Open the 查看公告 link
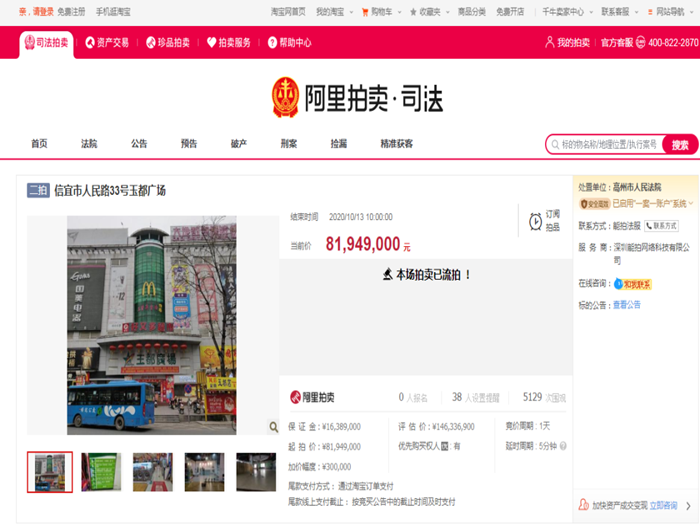The width and height of the screenshot is (700, 525). (626, 305)
